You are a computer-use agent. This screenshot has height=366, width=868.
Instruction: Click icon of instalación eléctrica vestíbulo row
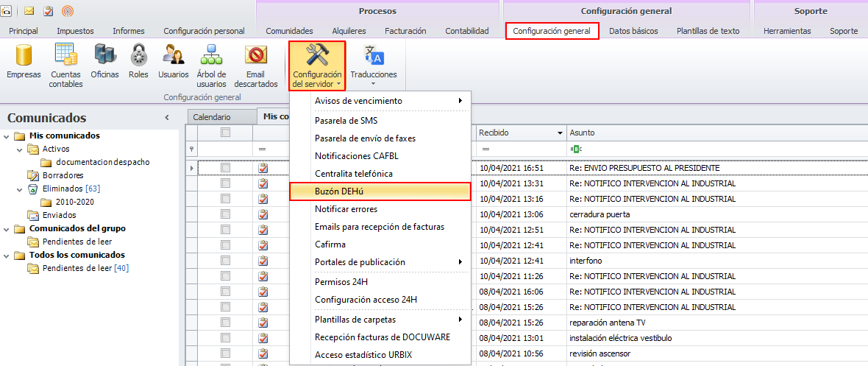263,338
